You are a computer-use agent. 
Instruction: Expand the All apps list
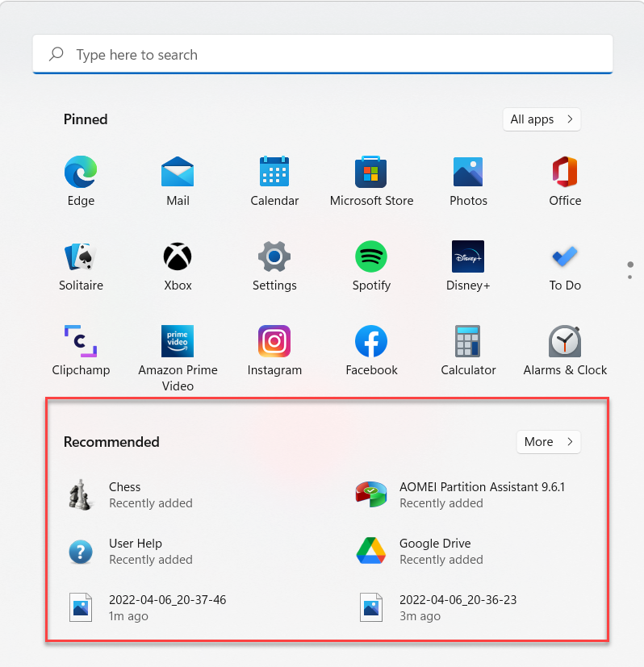[542, 119]
